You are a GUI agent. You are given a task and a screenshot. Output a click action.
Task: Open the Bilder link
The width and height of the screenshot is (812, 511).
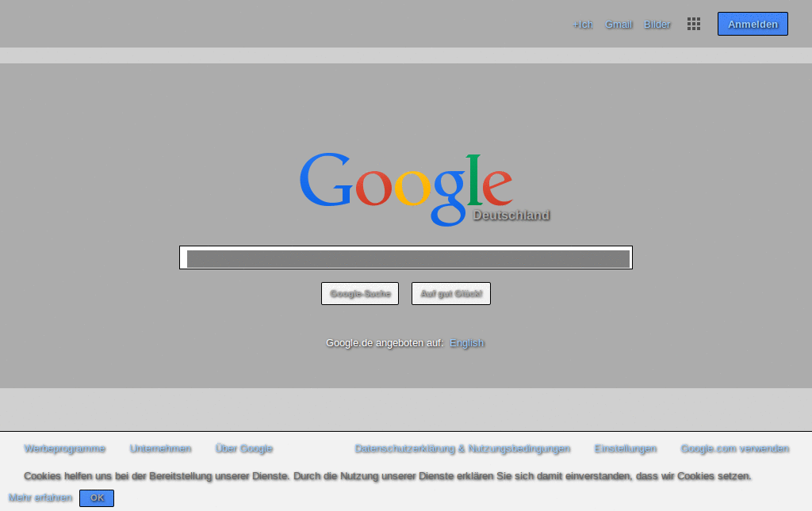coord(657,25)
